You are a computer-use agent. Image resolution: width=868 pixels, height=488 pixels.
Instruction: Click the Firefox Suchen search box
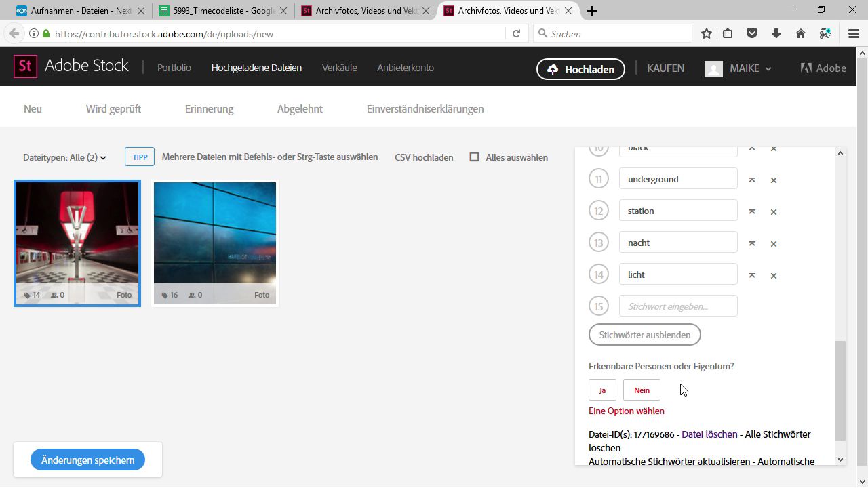(612, 33)
